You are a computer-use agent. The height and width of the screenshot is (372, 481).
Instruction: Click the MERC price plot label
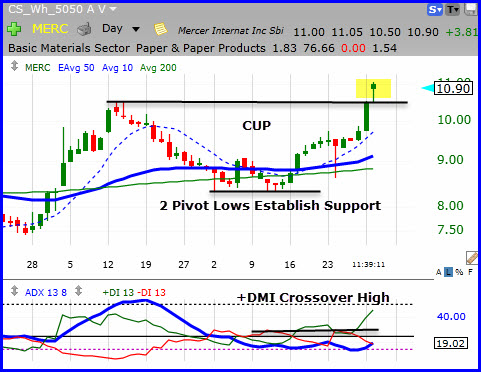(x=37, y=68)
